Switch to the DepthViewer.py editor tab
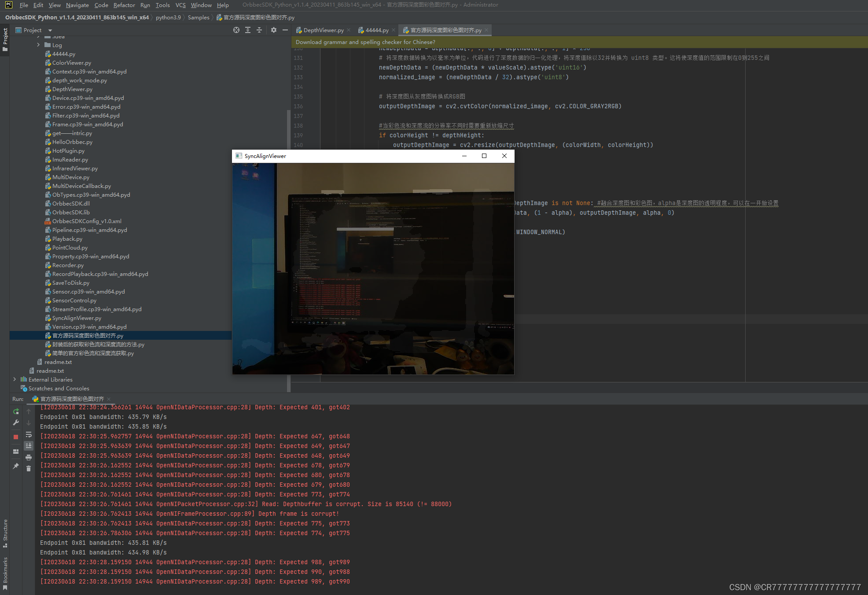This screenshot has height=595, width=868. coord(323,30)
